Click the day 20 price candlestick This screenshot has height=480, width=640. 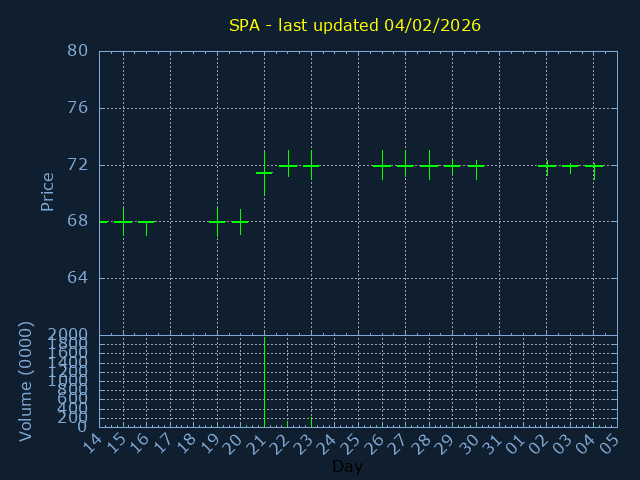click(x=240, y=221)
